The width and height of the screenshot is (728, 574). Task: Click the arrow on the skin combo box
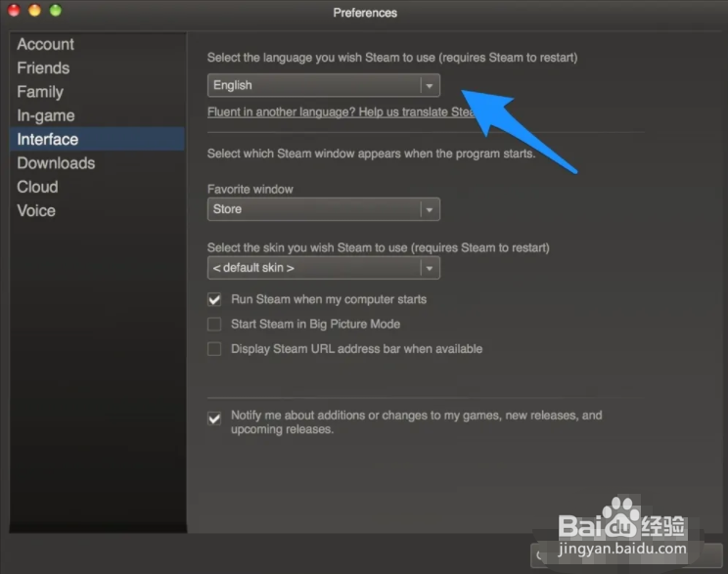tap(430, 268)
